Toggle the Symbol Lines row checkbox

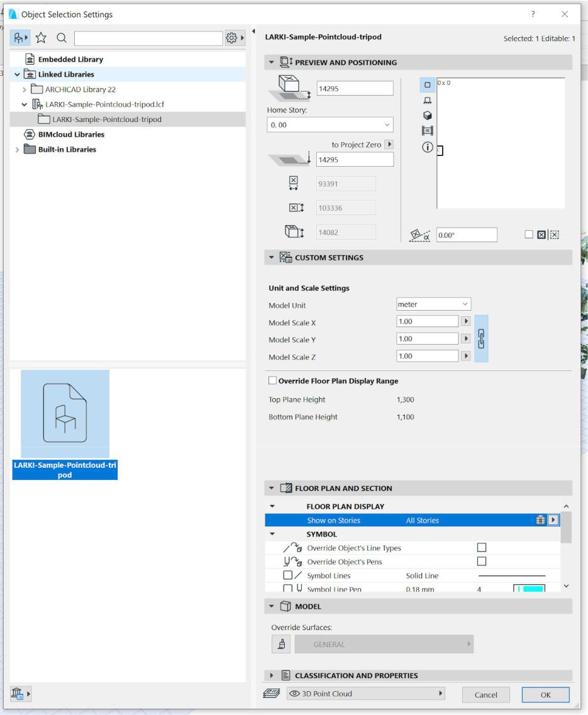pos(287,575)
